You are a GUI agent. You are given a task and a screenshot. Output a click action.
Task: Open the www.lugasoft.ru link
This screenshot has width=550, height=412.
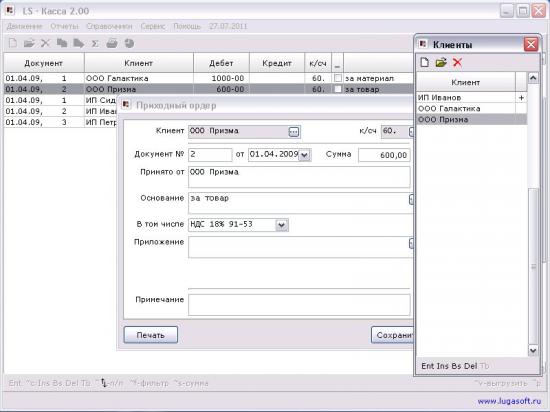[509, 401]
